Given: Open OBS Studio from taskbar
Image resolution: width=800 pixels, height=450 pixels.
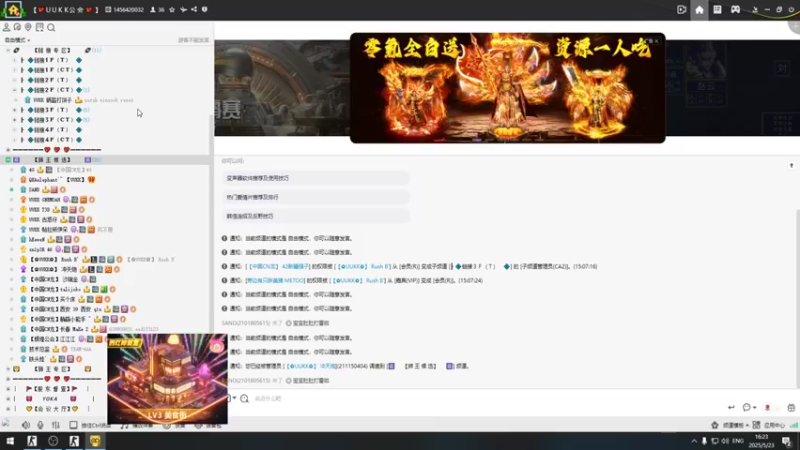Looking at the screenshot, I should (x=53, y=441).
